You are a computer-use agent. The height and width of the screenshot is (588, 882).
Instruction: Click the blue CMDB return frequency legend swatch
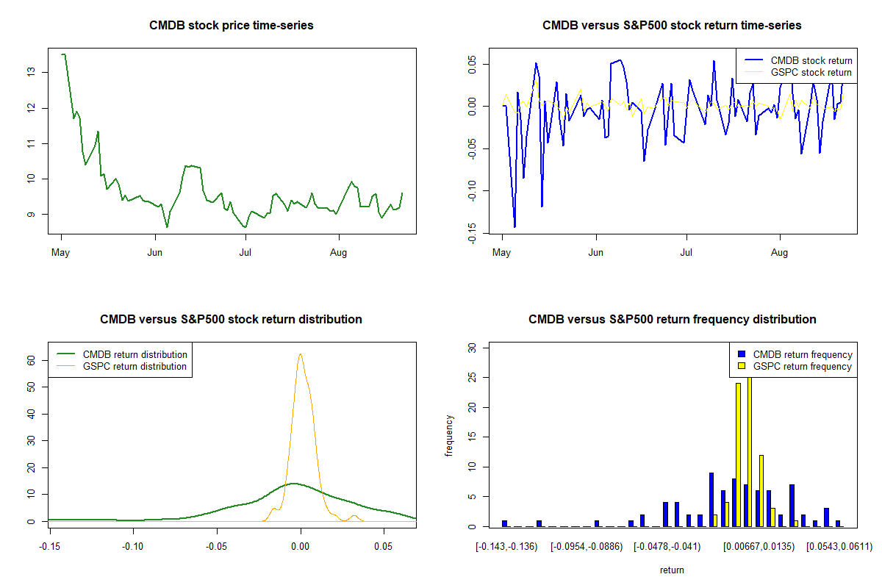coord(742,354)
